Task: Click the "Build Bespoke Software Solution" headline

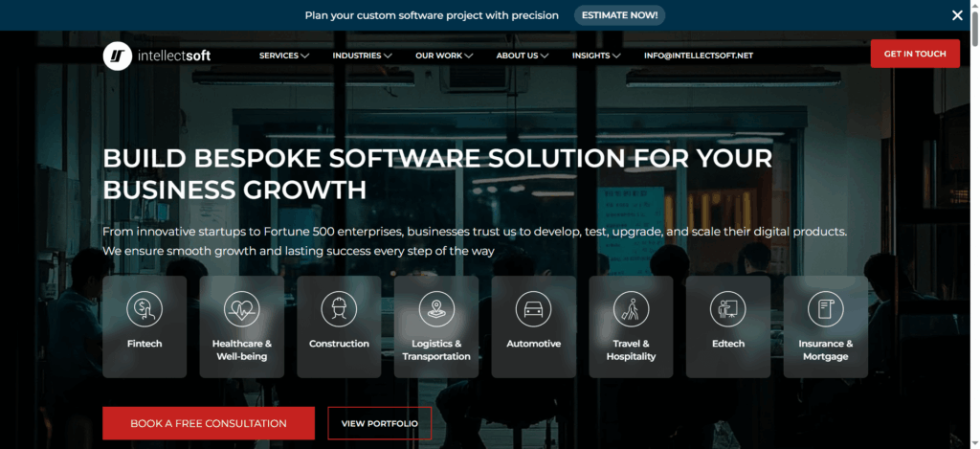Action: tap(437, 174)
